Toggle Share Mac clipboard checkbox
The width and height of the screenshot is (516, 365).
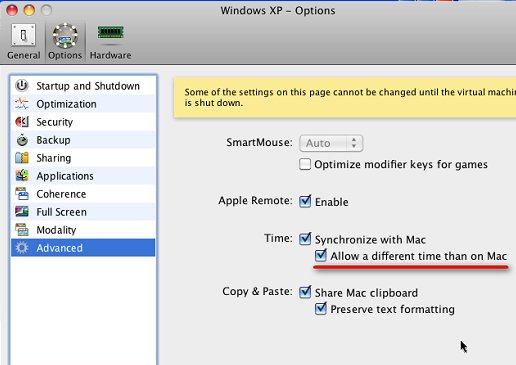[305, 292]
